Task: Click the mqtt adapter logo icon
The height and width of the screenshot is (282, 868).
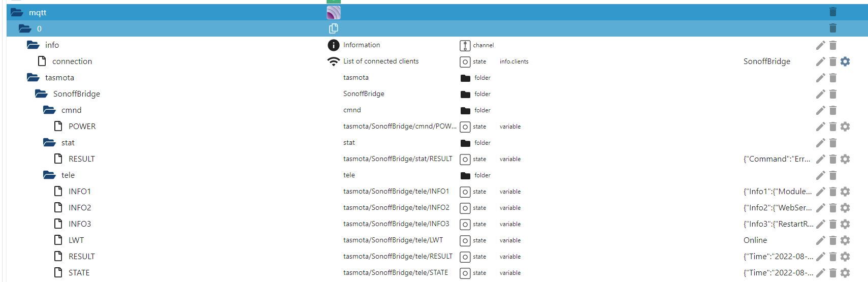Action: coord(334,12)
